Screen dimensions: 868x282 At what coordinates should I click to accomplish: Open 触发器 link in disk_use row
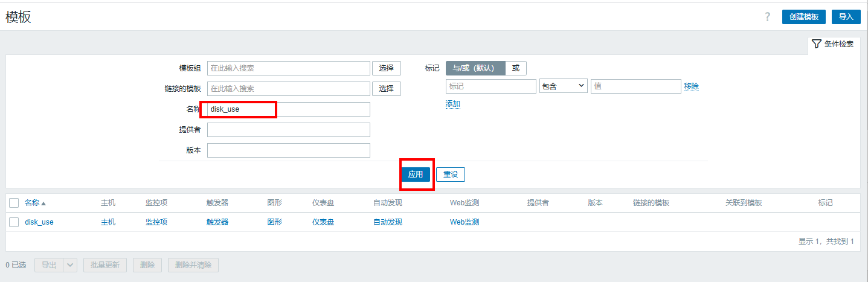pyautogui.click(x=217, y=222)
